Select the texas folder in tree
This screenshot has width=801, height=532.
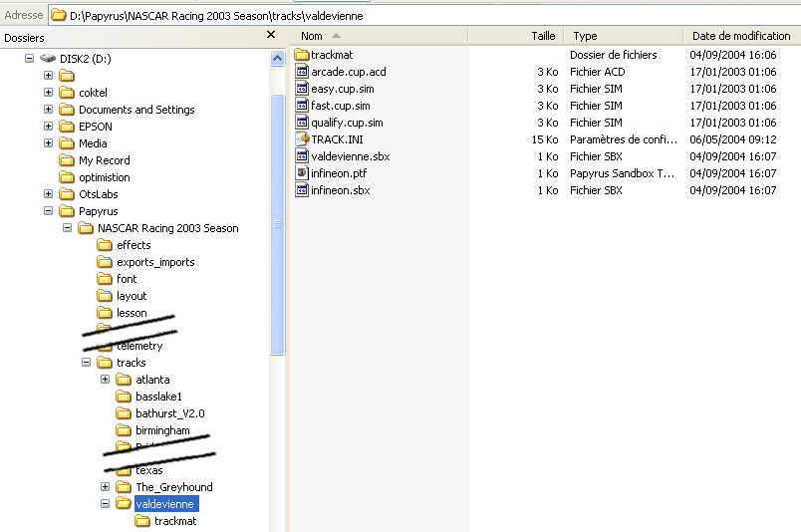tap(148, 470)
